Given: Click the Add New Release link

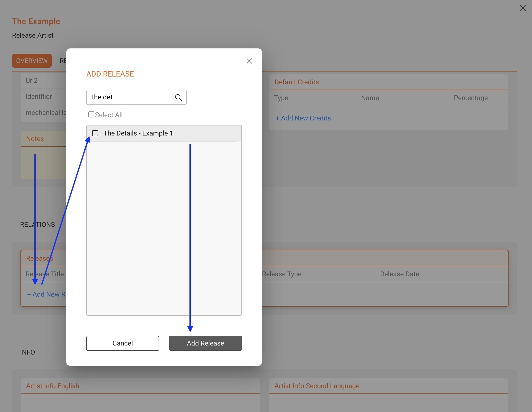Looking at the screenshot, I should coord(47,294).
